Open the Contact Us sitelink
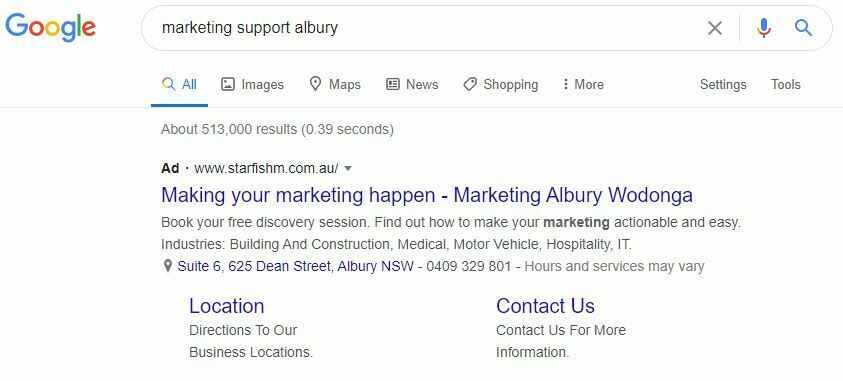Image resolution: width=843 pixels, height=381 pixels. pos(545,306)
